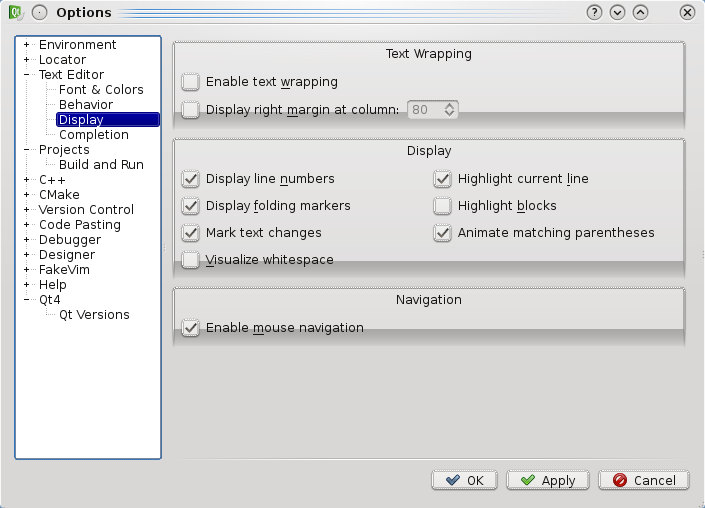
Task: Click the right margin column spinbox
Action: (426, 110)
